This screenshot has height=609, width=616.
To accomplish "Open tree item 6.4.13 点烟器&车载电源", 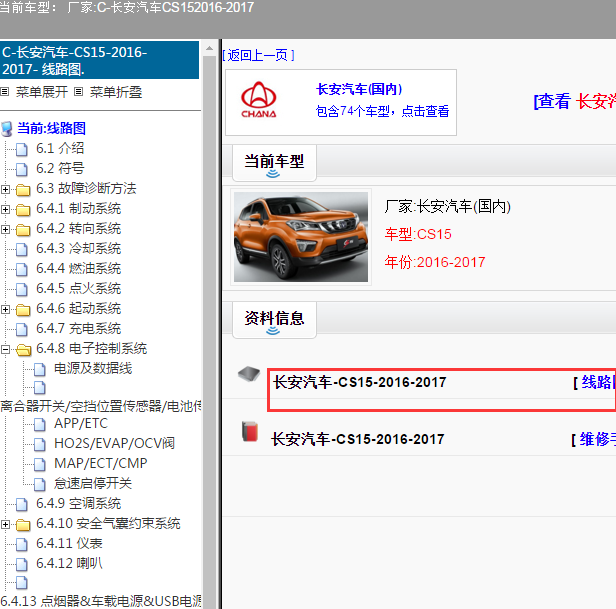I will 101,601.
